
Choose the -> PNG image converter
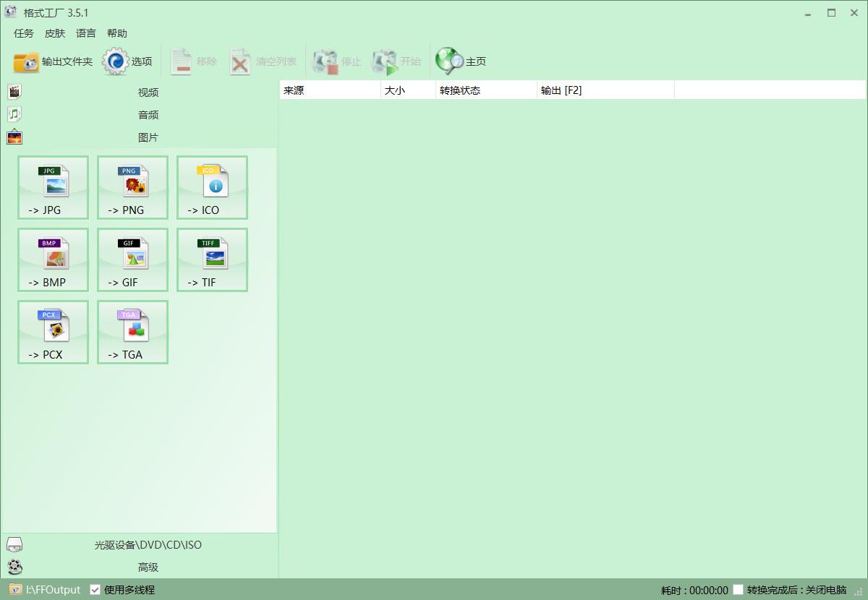[x=132, y=187]
